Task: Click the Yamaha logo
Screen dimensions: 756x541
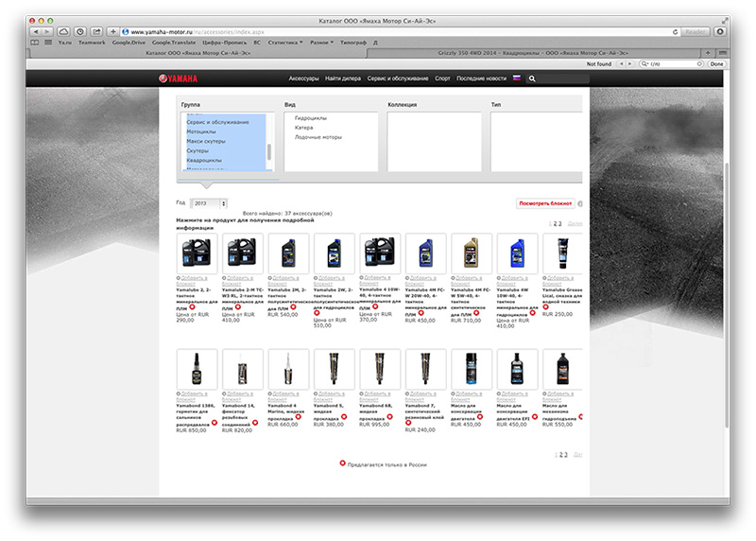Action: 178,79
